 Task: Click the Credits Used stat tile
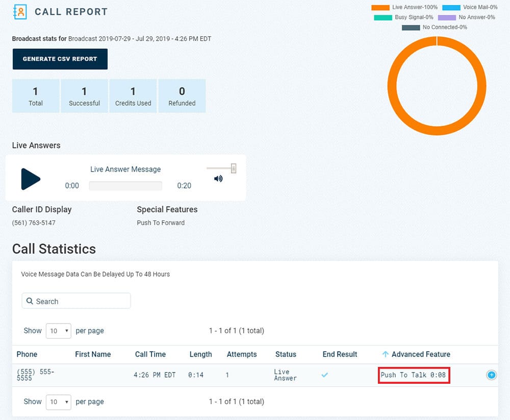(133, 96)
